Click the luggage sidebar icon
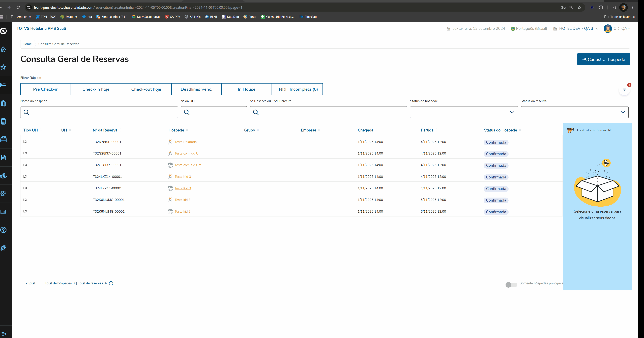The image size is (644, 338). [x=4, y=103]
